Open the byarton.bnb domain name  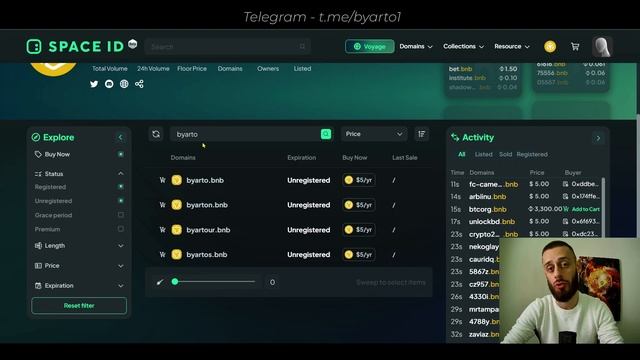coord(207,205)
